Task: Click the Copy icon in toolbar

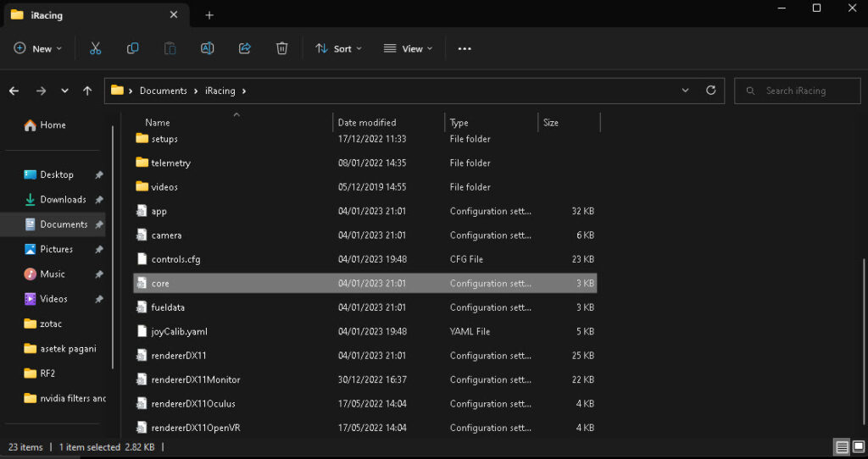Action: tap(133, 48)
